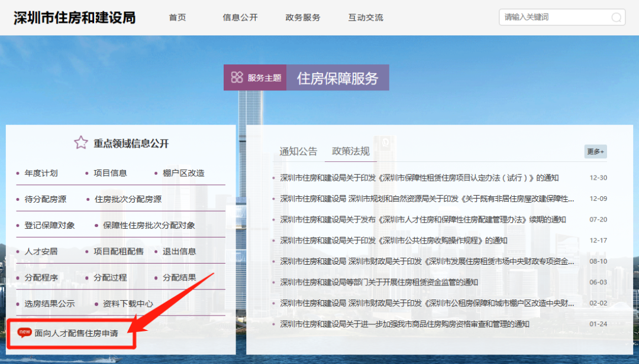This screenshot has height=364, width=639.
Task: Open the 项目配租配售 link
Action: click(x=118, y=251)
